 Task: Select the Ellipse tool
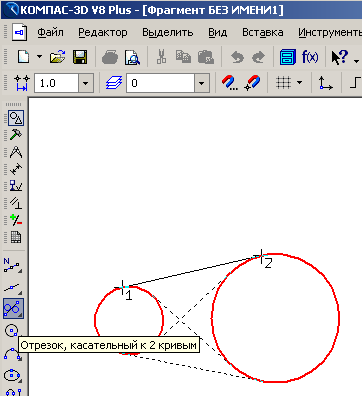point(13,376)
